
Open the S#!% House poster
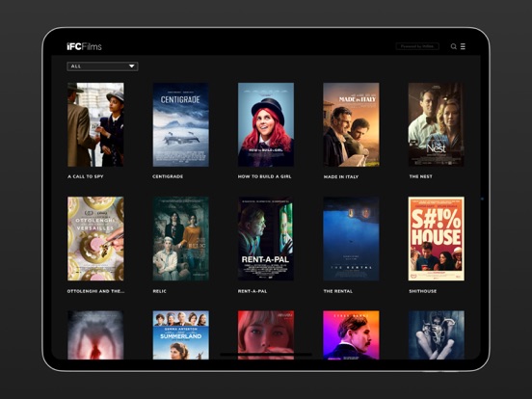point(437,238)
